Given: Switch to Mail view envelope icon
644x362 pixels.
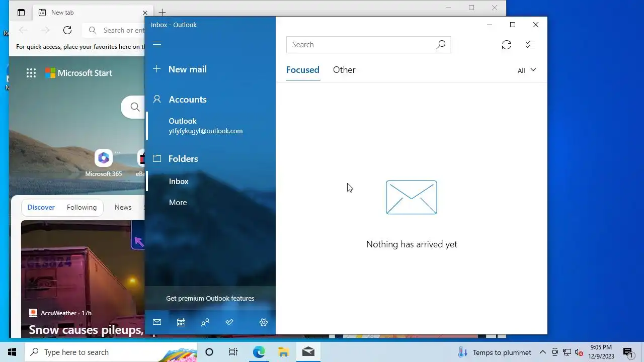Looking at the screenshot, I should 157,322.
